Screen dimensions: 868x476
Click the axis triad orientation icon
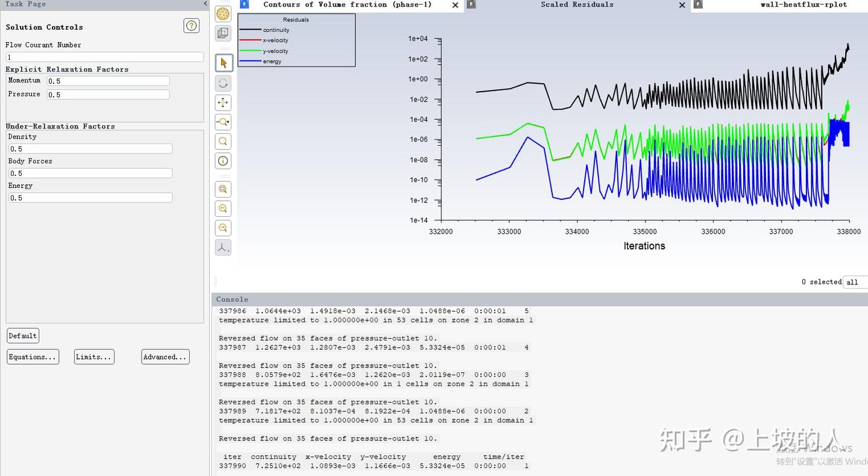pyautogui.click(x=223, y=247)
